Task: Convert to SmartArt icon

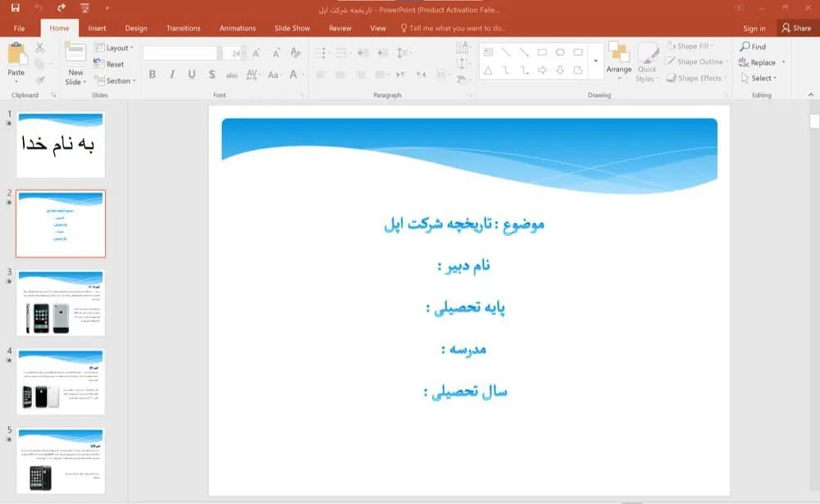Action: click(x=462, y=80)
